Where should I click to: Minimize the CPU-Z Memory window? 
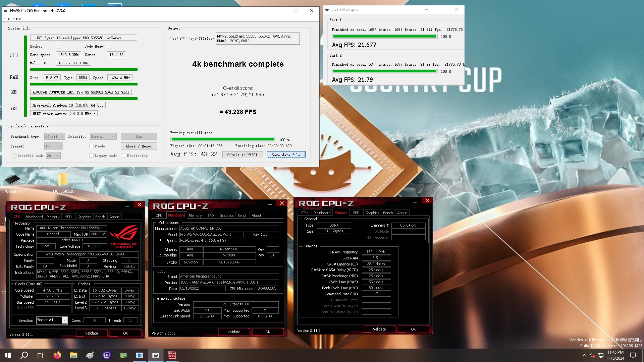click(x=415, y=201)
